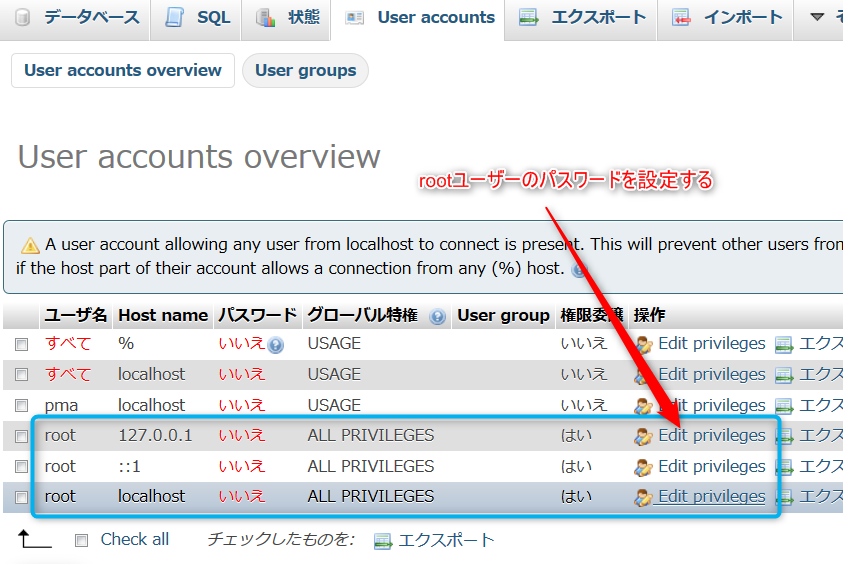Click Edit privileges for すべて localhost user
Screen dimensions: 843x564
point(711,374)
